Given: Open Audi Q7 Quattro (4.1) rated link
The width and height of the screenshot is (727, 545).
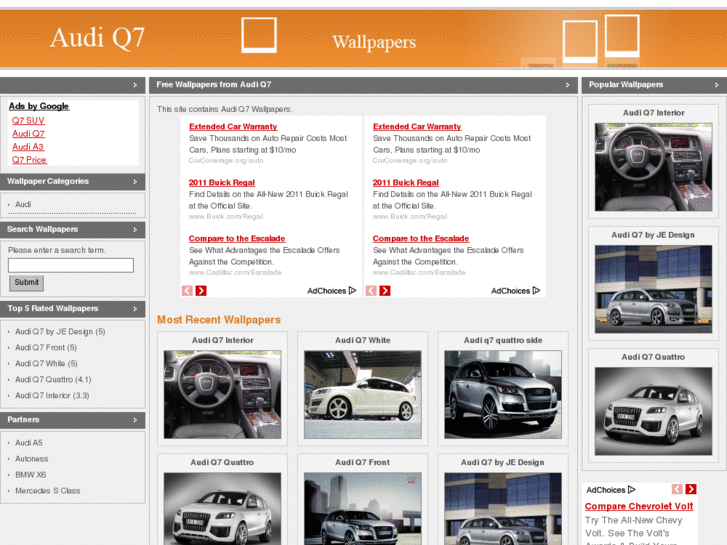Looking at the screenshot, I should tap(53, 379).
